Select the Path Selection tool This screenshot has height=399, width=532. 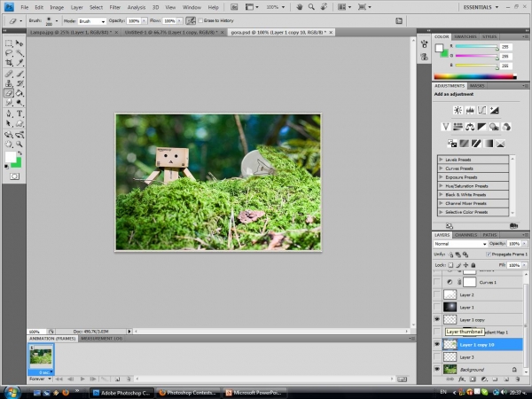pos(9,123)
